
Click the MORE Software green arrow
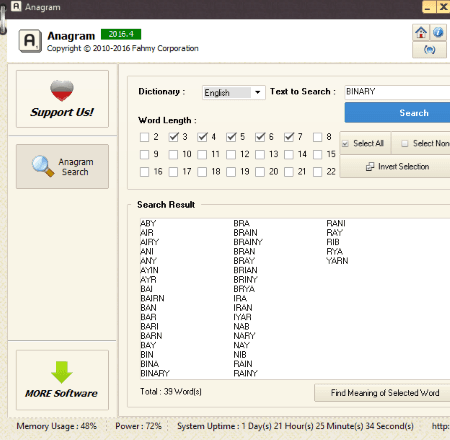pos(62,372)
